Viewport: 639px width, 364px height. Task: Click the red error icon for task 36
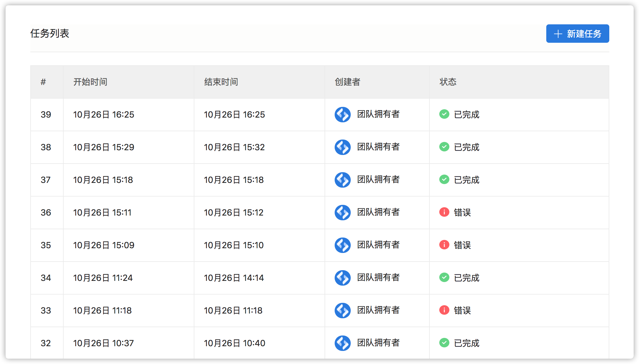[444, 213]
